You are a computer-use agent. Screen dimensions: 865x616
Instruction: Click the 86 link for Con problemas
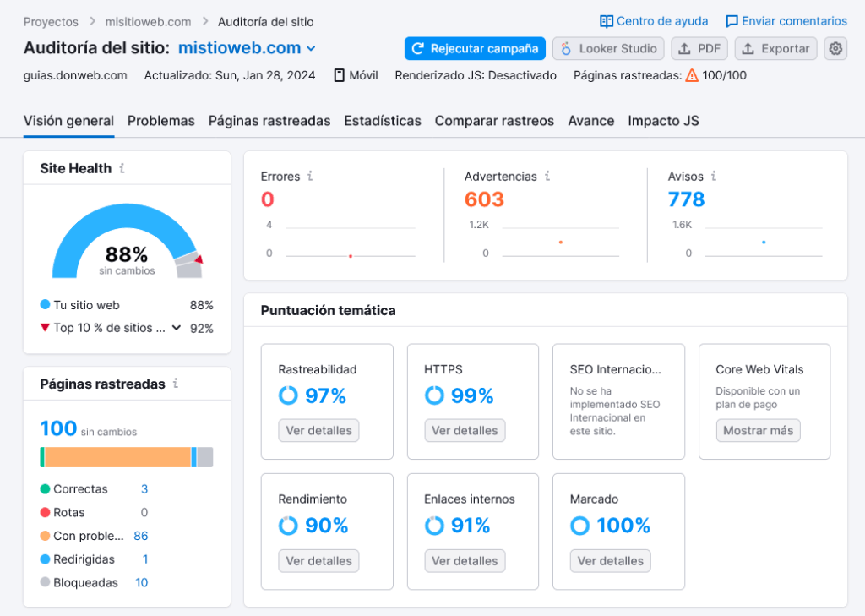[x=140, y=536]
